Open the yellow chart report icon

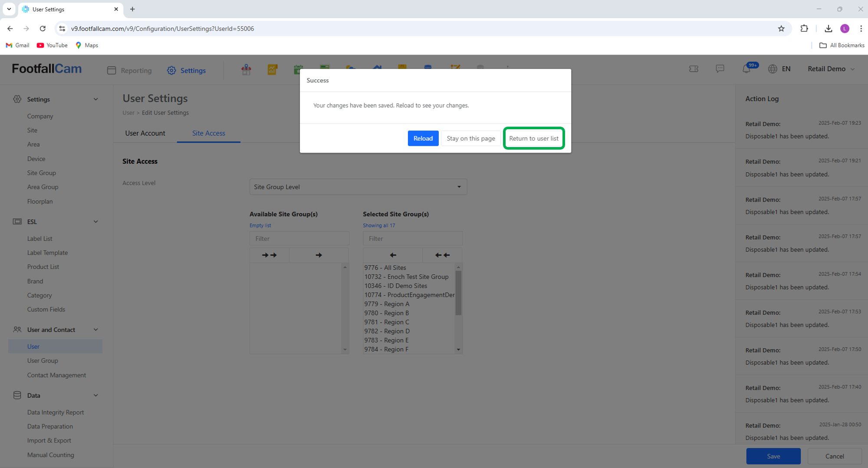point(272,70)
